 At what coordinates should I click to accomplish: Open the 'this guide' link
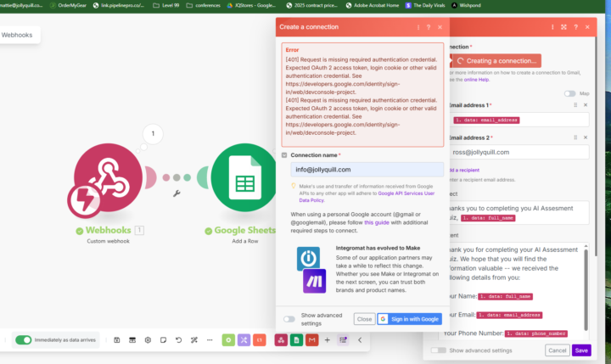pyautogui.click(x=377, y=222)
